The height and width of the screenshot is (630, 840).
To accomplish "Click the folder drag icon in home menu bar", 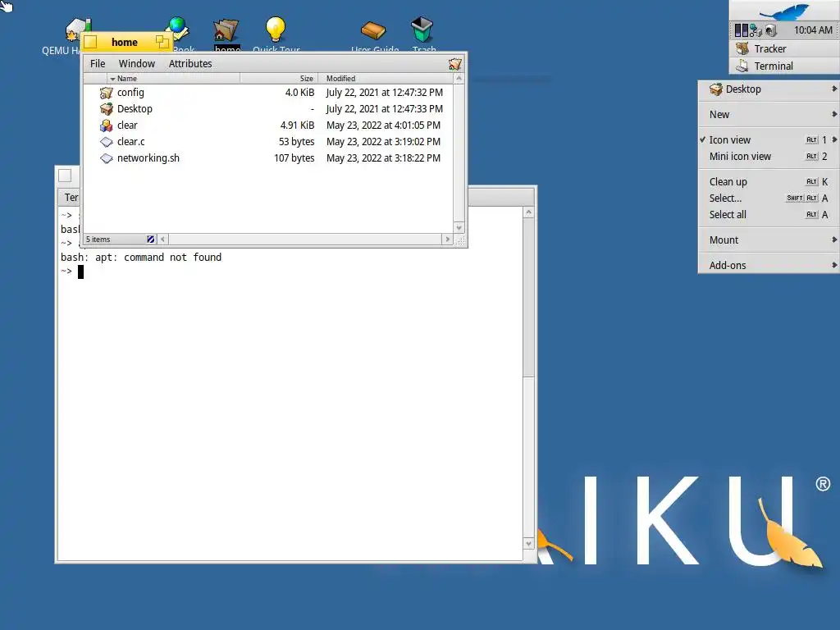I will pyautogui.click(x=454, y=64).
